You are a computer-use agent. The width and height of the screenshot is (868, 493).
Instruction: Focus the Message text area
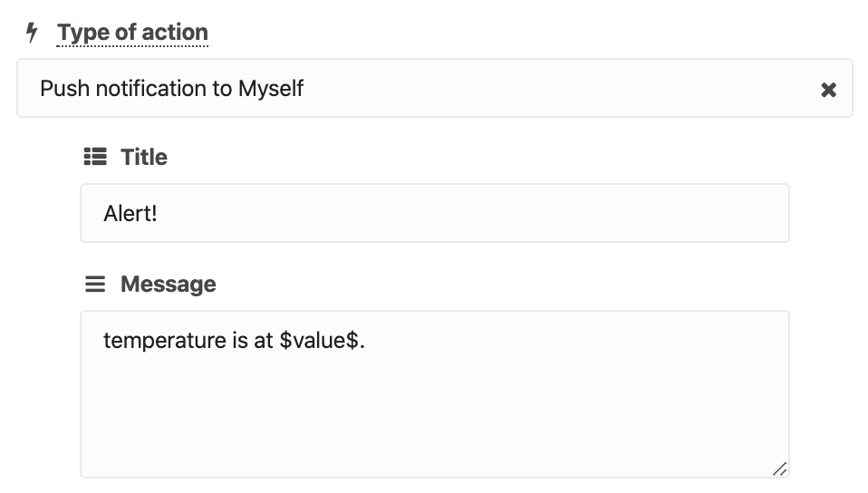point(435,394)
